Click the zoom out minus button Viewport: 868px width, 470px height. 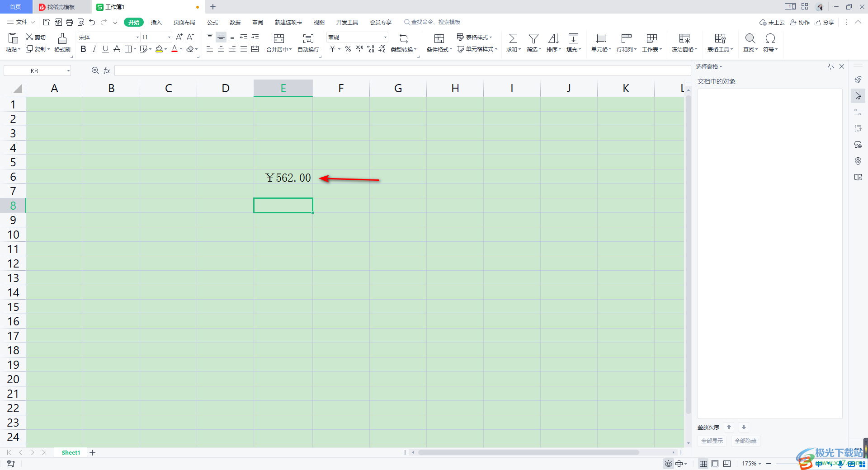(x=769, y=464)
